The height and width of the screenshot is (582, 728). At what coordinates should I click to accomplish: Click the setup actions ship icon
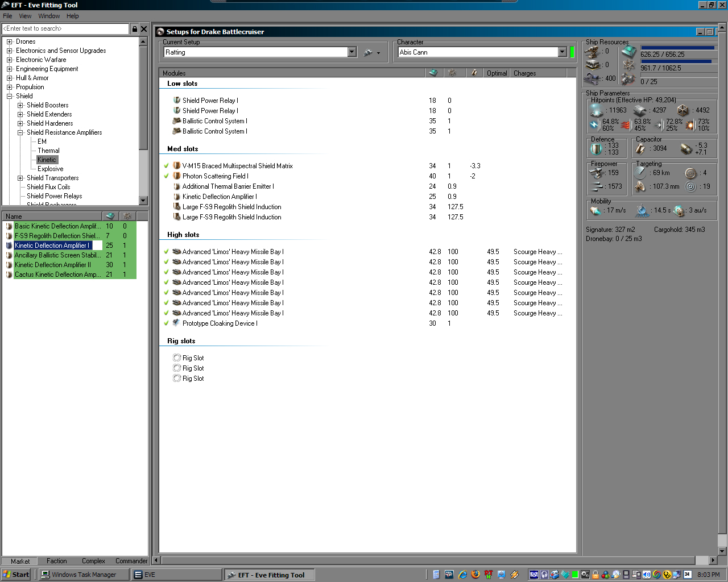[x=368, y=52]
